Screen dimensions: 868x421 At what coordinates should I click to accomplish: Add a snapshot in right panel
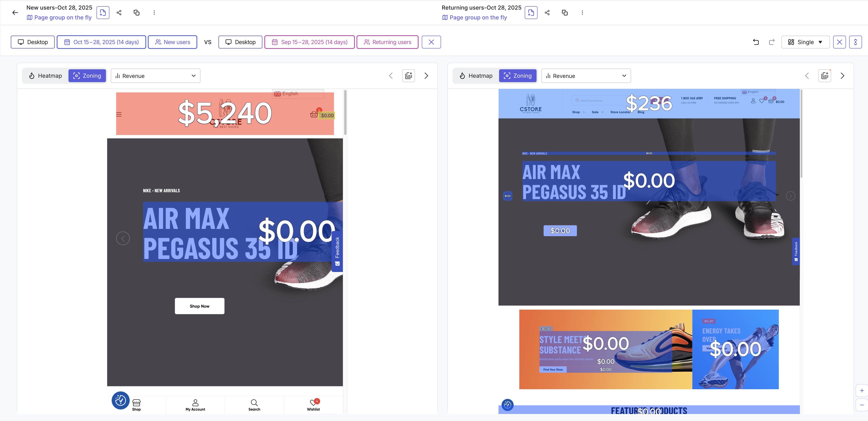(825, 76)
